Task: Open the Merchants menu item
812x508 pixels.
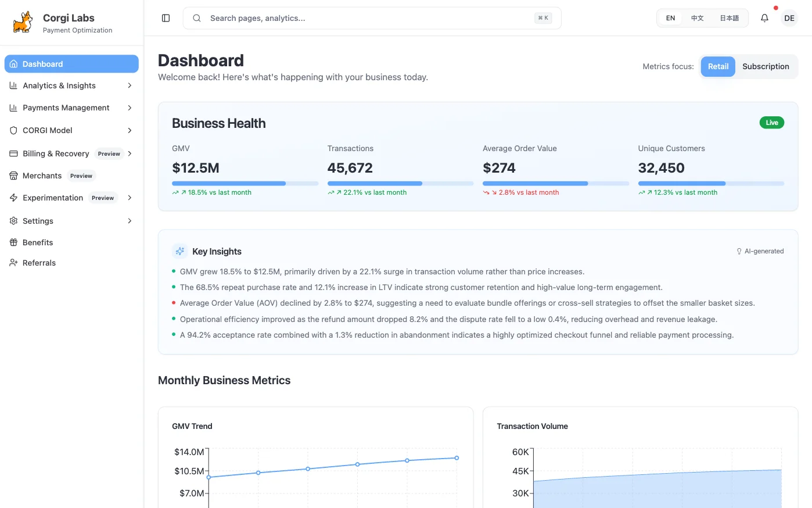Action: pyautogui.click(x=71, y=176)
